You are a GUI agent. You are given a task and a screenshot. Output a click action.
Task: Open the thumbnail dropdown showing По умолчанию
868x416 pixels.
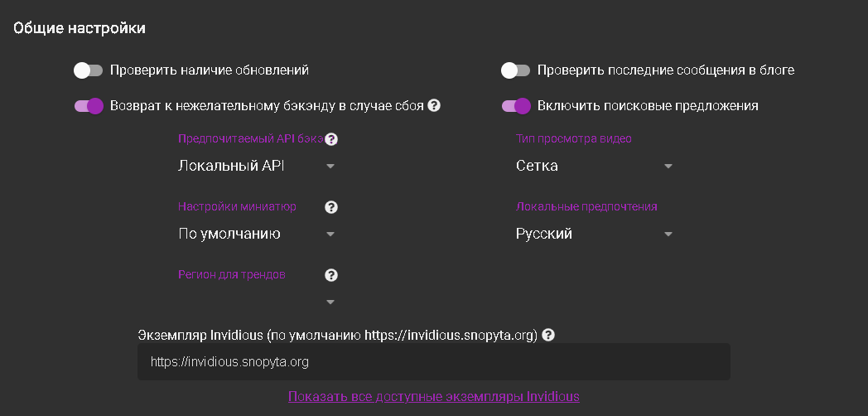256,234
